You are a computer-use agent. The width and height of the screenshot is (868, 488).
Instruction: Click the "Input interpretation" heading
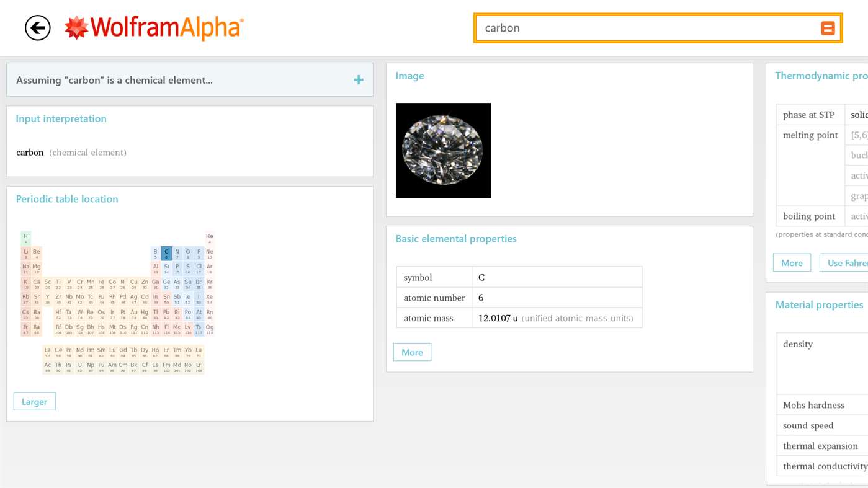coord(61,118)
